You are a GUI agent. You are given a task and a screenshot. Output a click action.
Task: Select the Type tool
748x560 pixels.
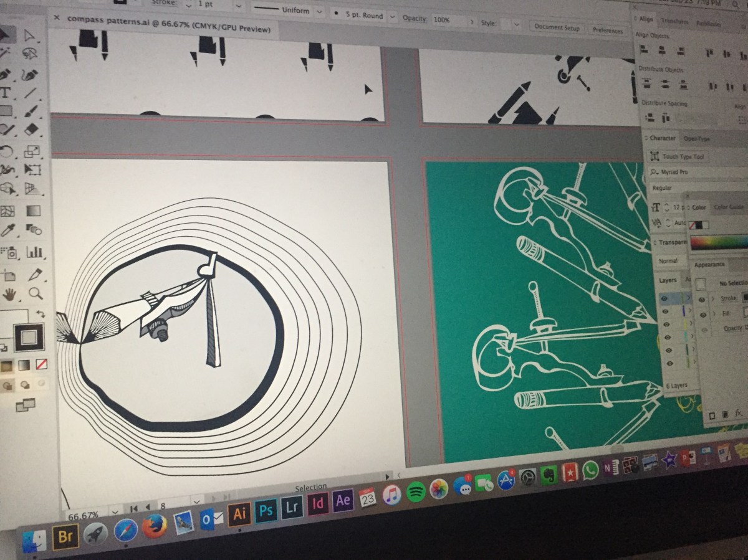pyautogui.click(x=6, y=93)
